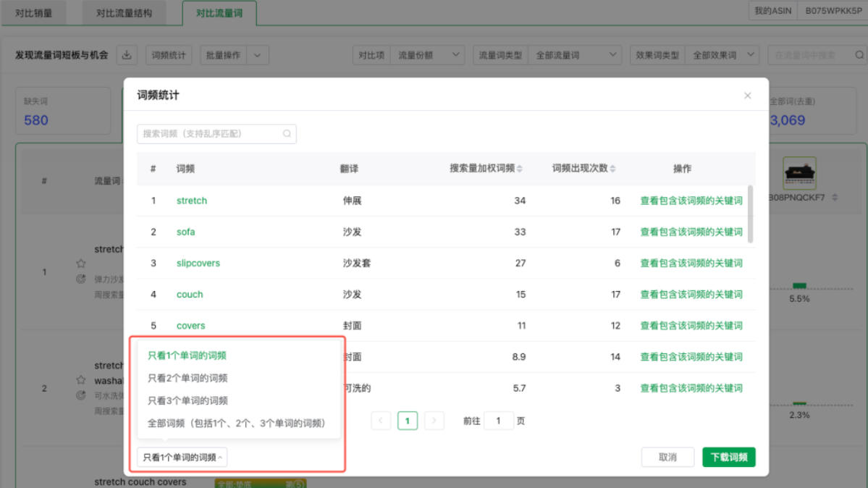This screenshot has width=868, height=488.
Task: Sort by 词频出现次数 column arrows
Action: pos(612,169)
